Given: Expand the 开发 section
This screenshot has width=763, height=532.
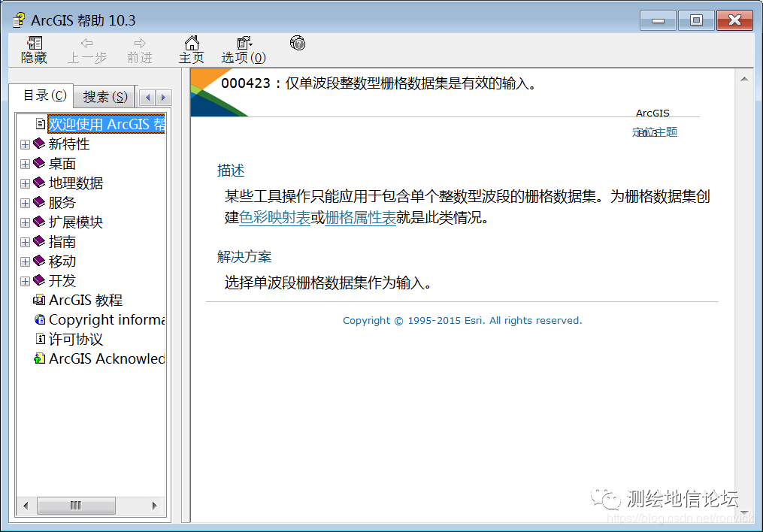Looking at the screenshot, I should click(x=25, y=280).
